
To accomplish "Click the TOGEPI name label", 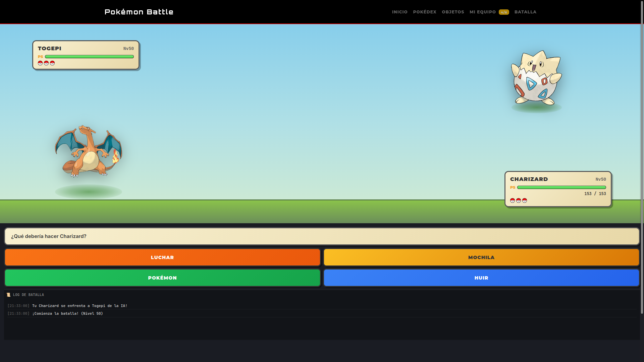I will 50,49.
